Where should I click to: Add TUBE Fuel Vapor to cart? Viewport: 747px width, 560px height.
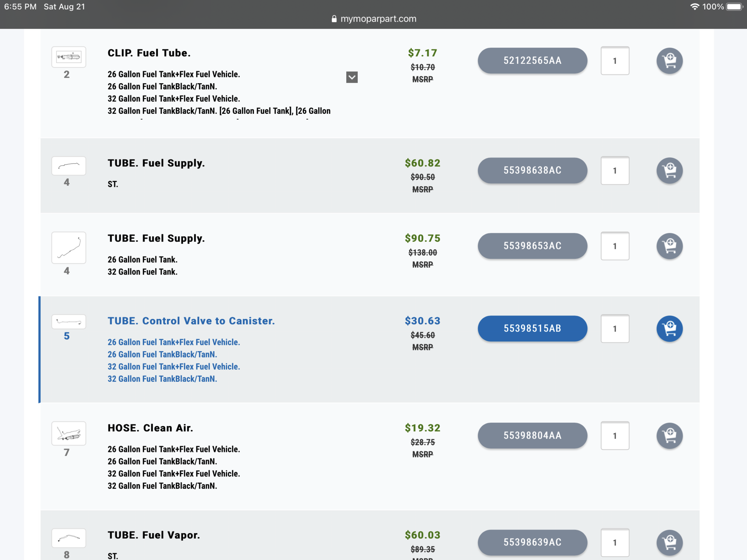pyautogui.click(x=669, y=542)
